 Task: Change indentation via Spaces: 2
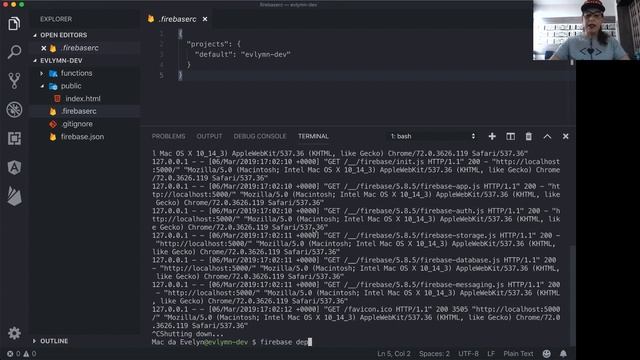pyautogui.click(x=434, y=354)
